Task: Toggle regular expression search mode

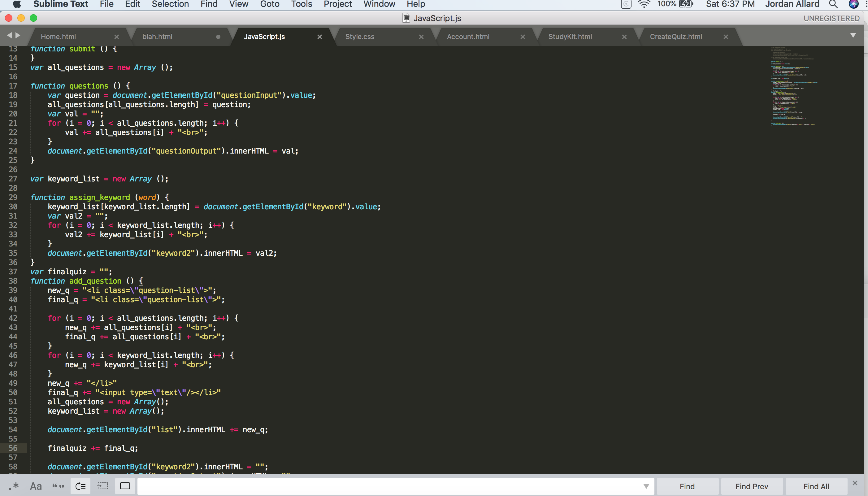Action: point(14,486)
